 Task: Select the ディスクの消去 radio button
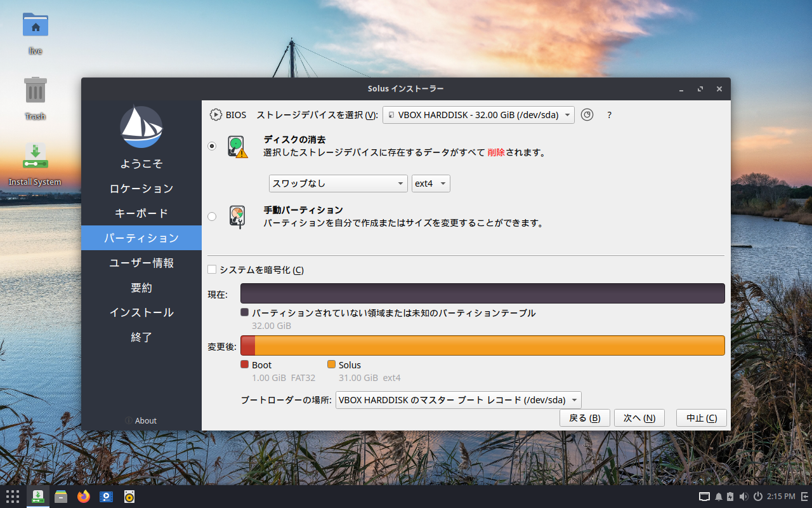pos(212,146)
